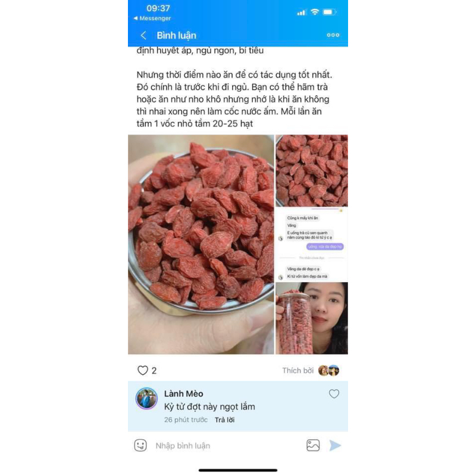The width and height of the screenshot is (476, 476).
Task: View the large goji berry bowl photo
Action: coord(201,245)
